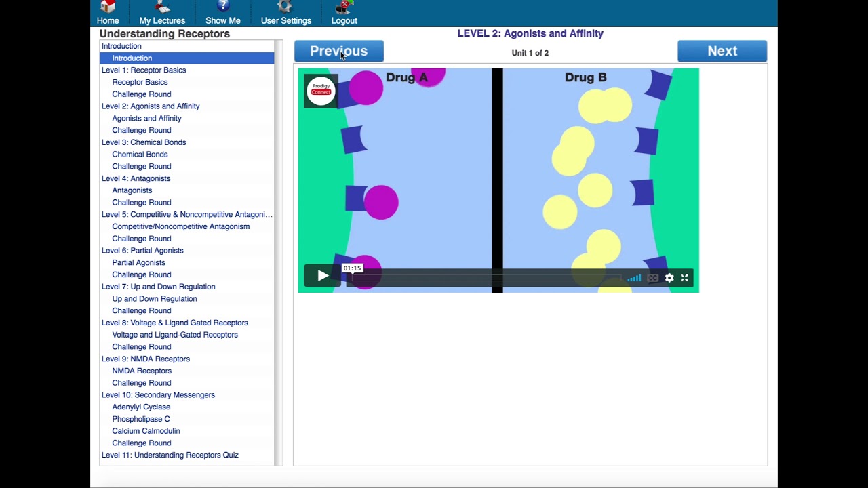Image resolution: width=868 pixels, height=488 pixels.
Task: Select the highlighted Introduction sub-item
Action: point(186,58)
